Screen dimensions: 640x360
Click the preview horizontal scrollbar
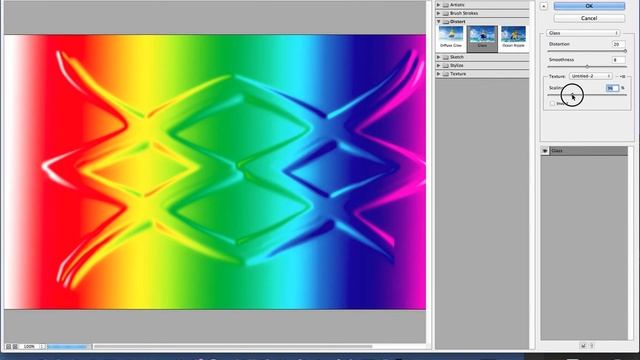(233, 347)
